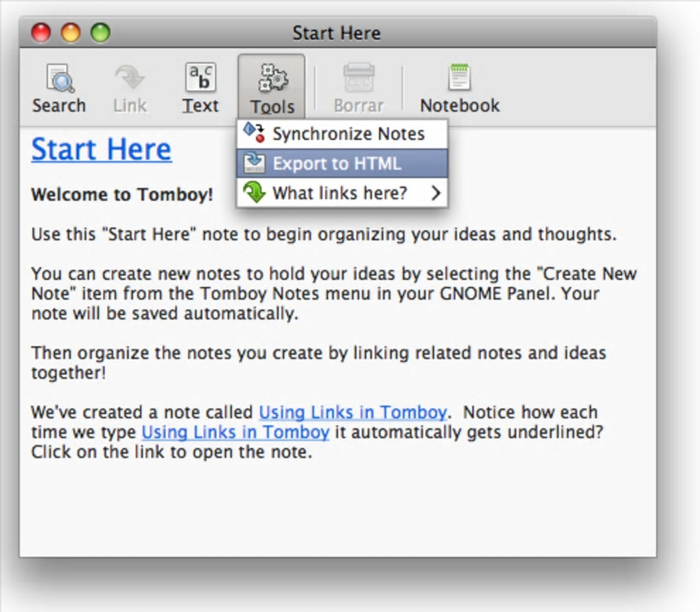Click the Borrar shredder icon

tap(358, 78)
